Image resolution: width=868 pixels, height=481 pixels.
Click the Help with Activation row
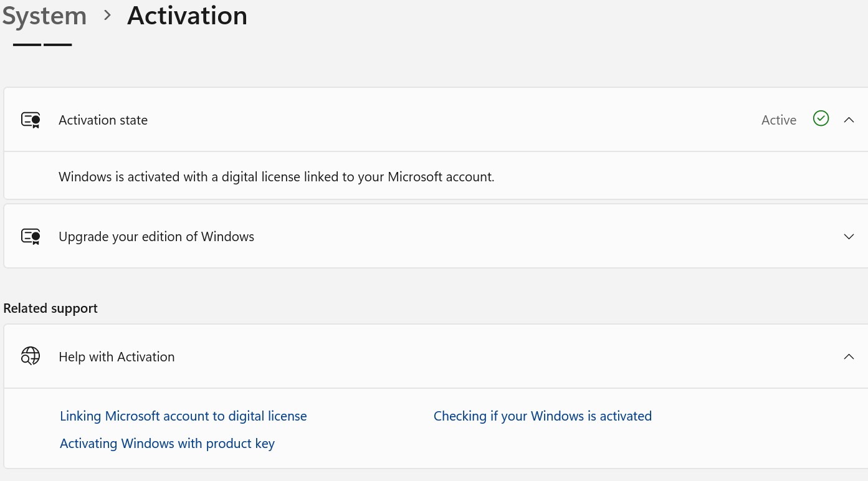pos(374,356)
